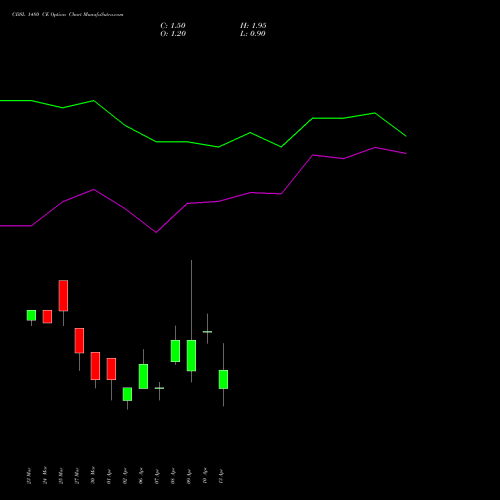Click the doji cross candle on 07 Apr

[159, 388]
